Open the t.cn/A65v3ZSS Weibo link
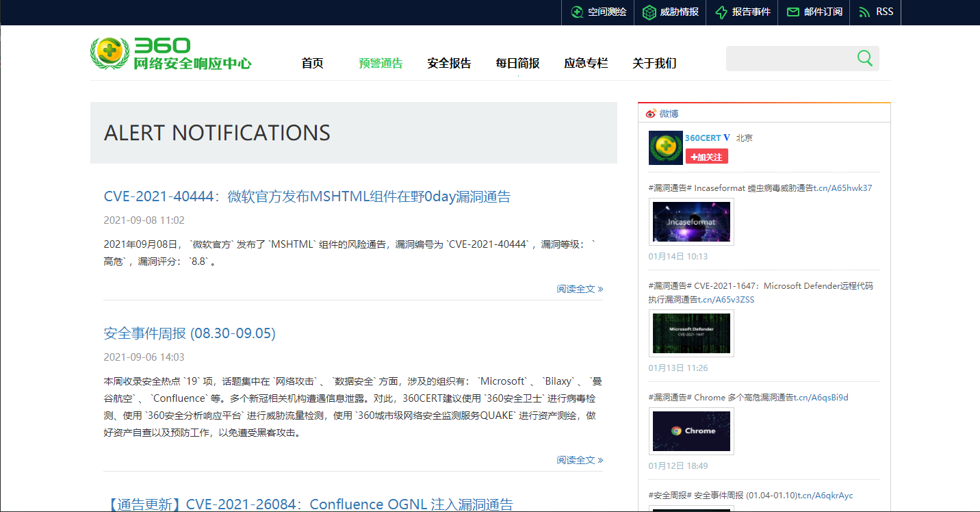Viewport: 980px width, 512px height. point(727,299)
